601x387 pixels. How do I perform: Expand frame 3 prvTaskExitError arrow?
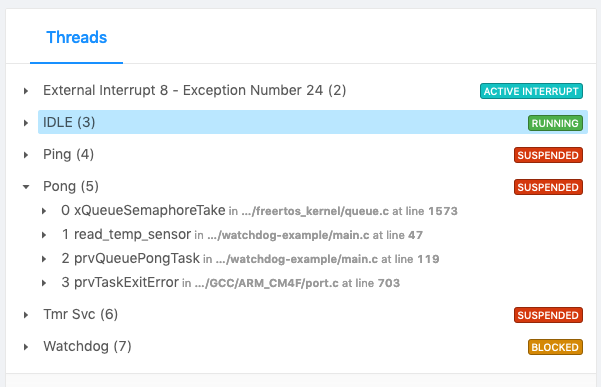[x=44, y=283]
